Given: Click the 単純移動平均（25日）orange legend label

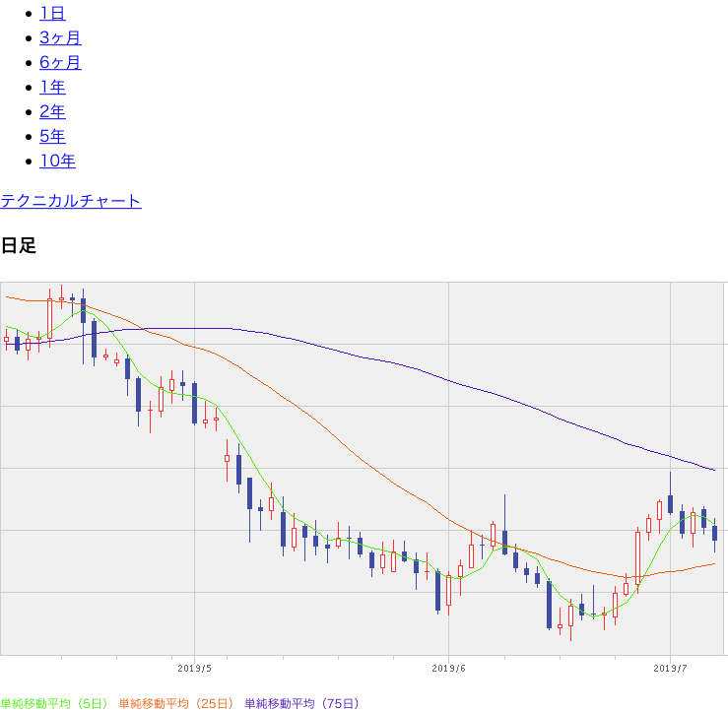Looking at the screenshot, I should click(176, 704).
